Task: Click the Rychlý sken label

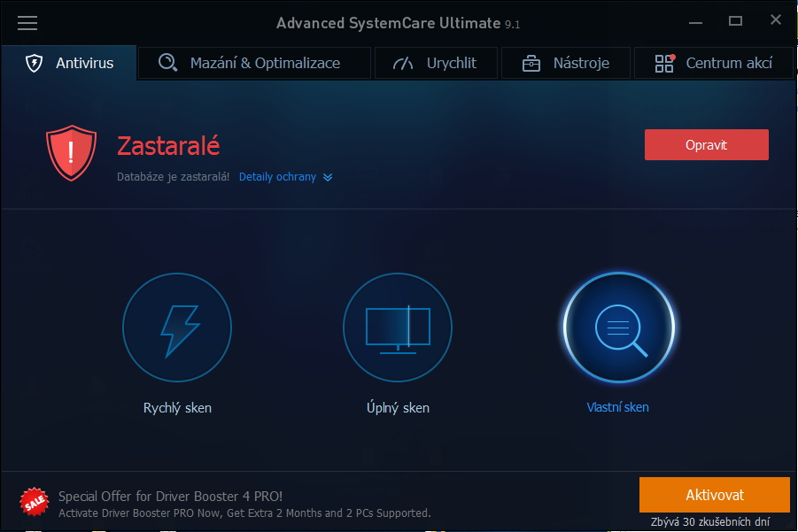Action: tap(177, 408)
